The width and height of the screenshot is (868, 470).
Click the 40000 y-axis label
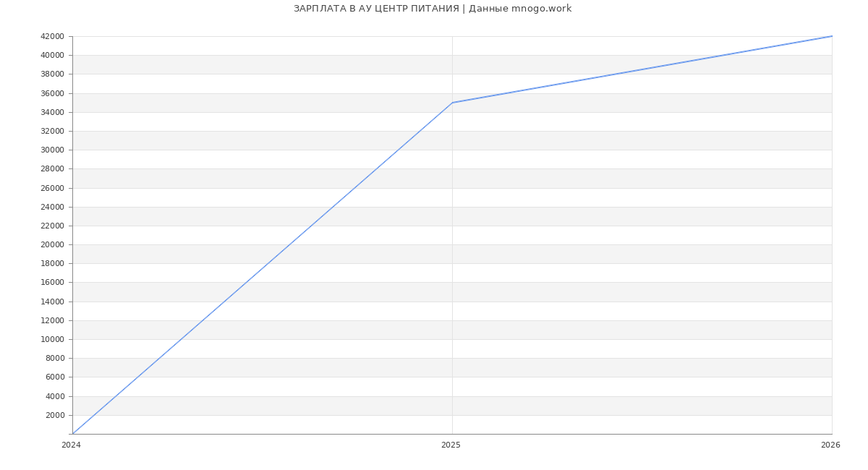[x=52, y=55]
